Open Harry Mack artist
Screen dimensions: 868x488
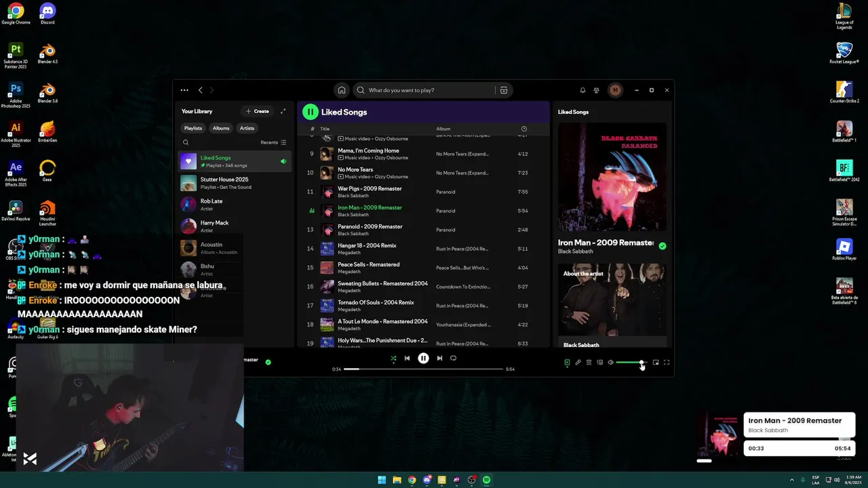coord(235,226)
